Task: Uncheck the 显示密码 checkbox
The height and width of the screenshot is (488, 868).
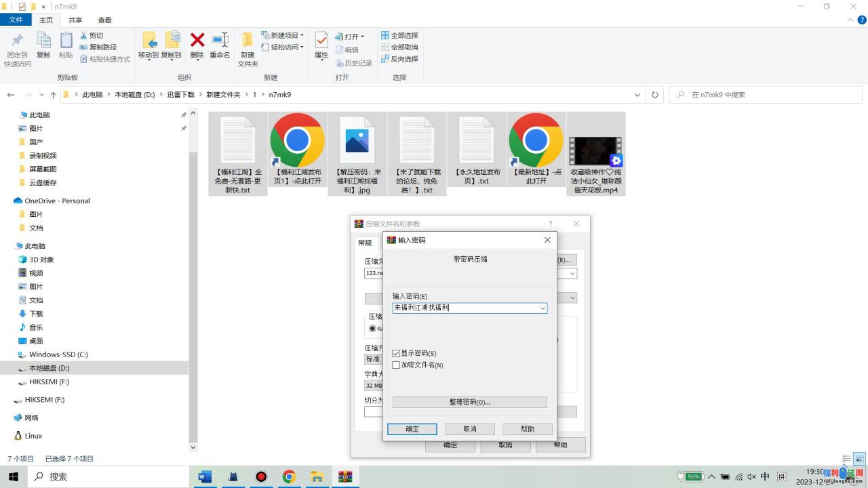Action: click(x=397, y=353)
